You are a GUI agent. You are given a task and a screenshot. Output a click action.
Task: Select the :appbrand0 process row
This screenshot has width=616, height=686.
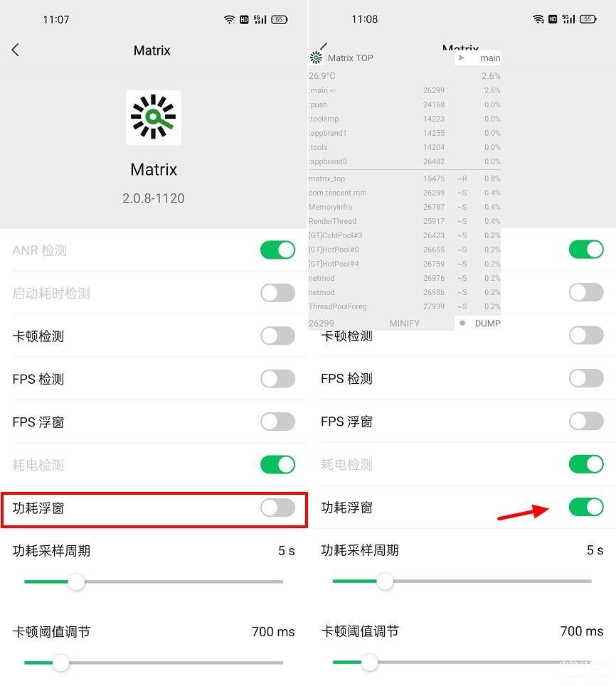(x=404, y=161)
